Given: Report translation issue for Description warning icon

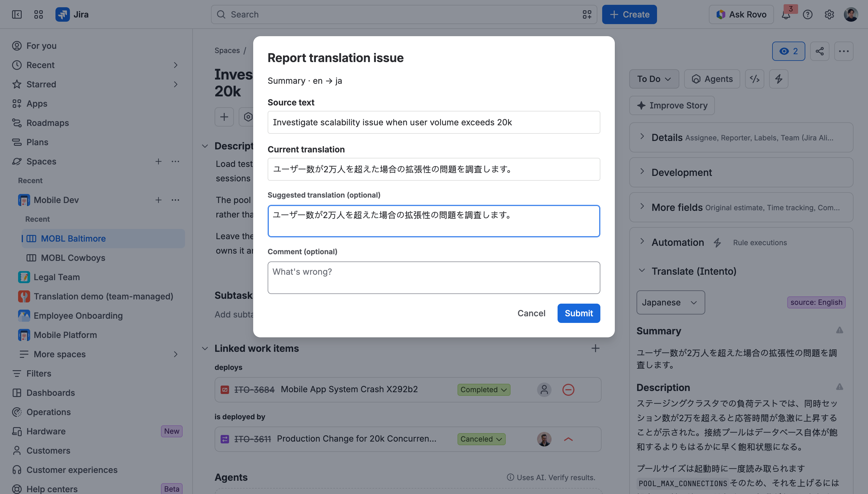Looking at the screenshot, I should tap(839, 387).
